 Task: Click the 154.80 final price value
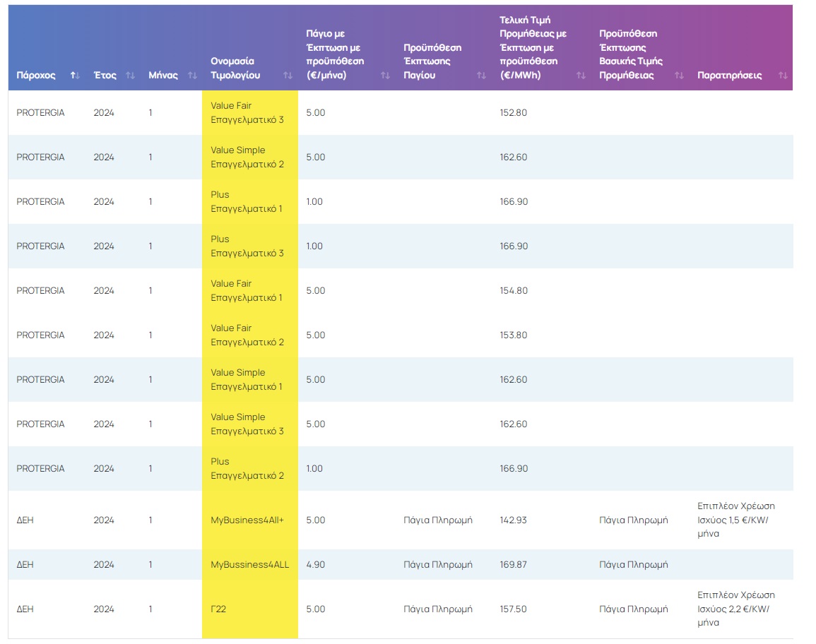[513, 291]
